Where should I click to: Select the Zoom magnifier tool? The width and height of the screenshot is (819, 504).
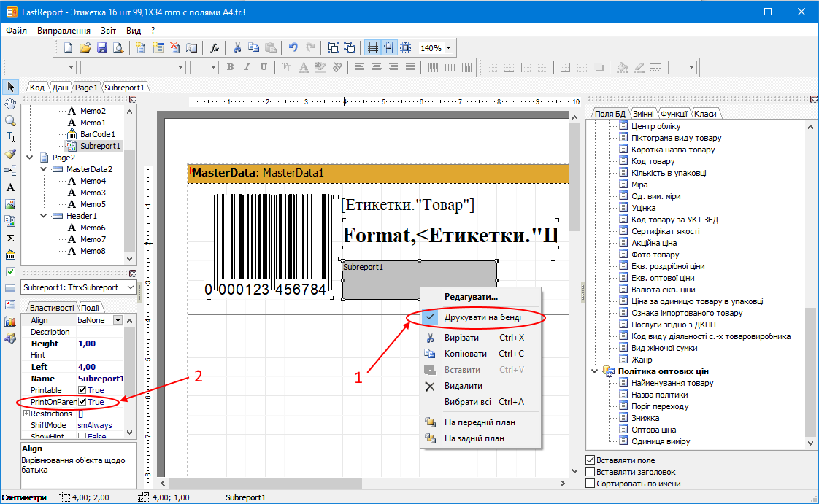[x=10, y=120]
